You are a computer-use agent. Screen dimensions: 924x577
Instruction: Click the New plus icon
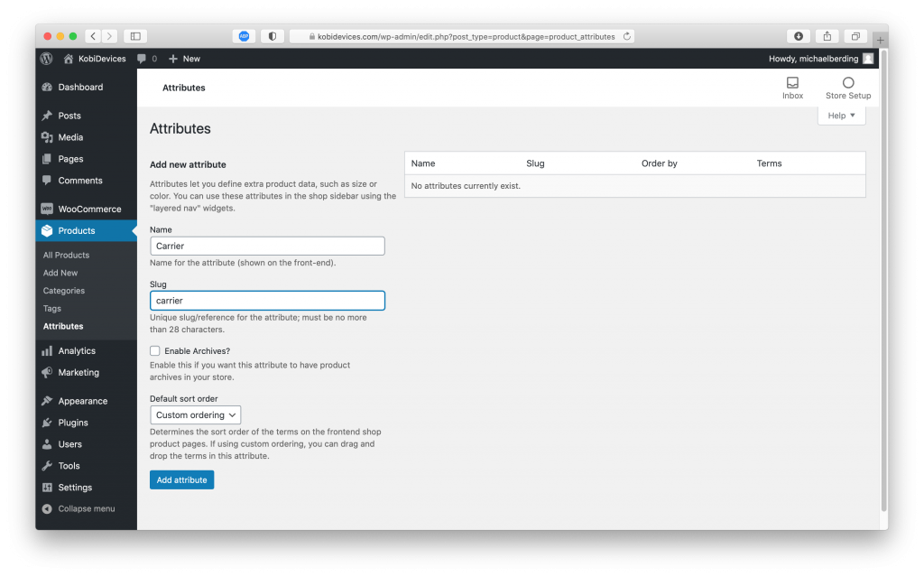coord(172,59)
